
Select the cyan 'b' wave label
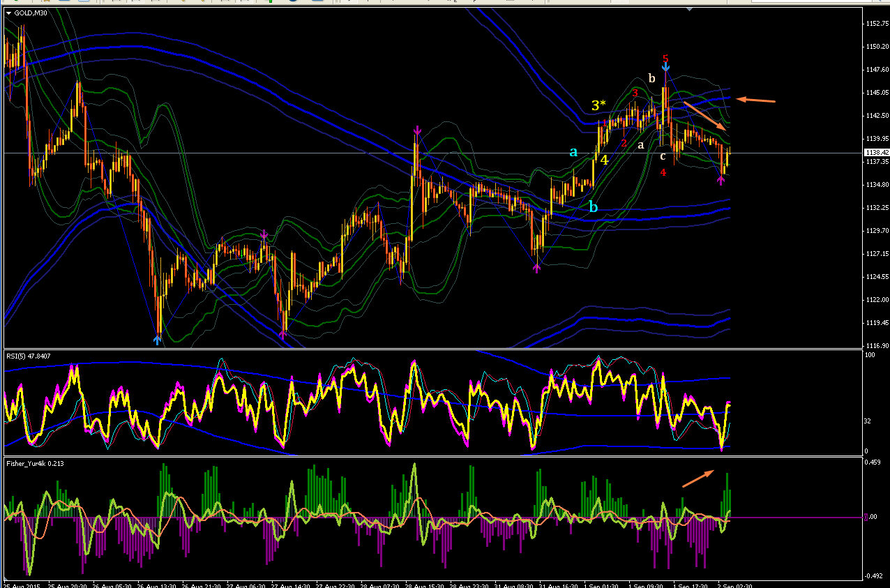click(593, 206)
